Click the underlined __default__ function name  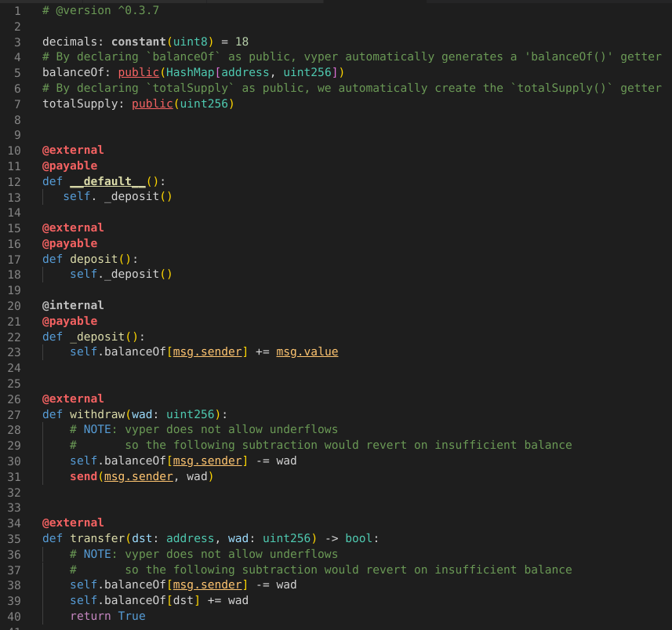pos(107,181)
